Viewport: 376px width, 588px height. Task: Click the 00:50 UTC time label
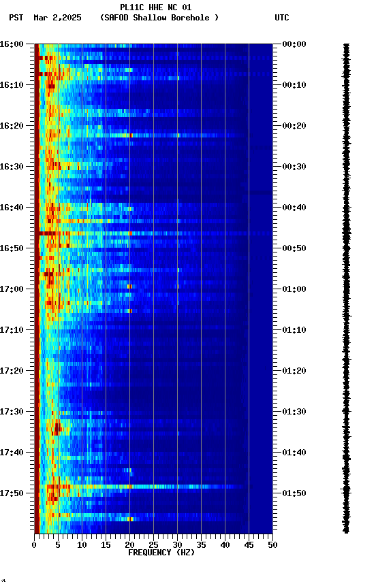(294, 248)
